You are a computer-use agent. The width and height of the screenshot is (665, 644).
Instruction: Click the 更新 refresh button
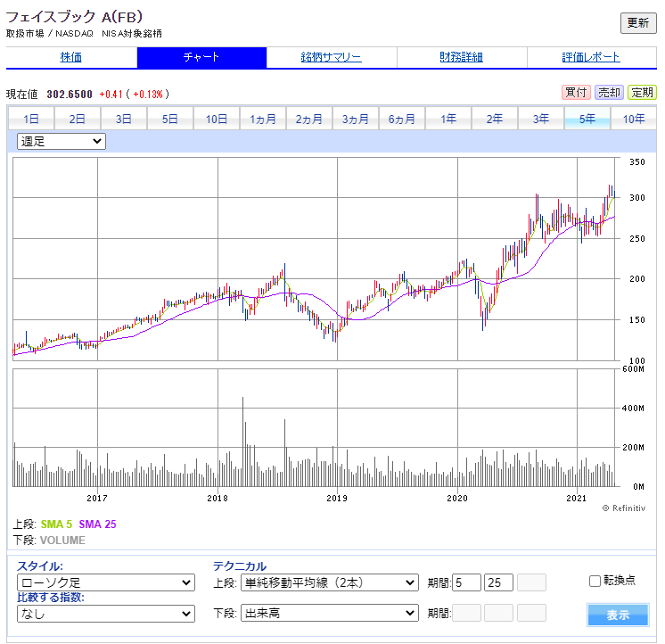click(638, 22)
